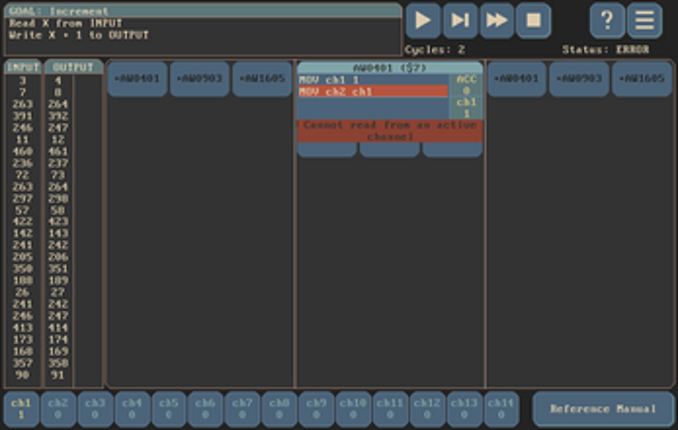Click input value 413
The width and height of the screenshot is (678, 430).
click(x=22, y=328)
